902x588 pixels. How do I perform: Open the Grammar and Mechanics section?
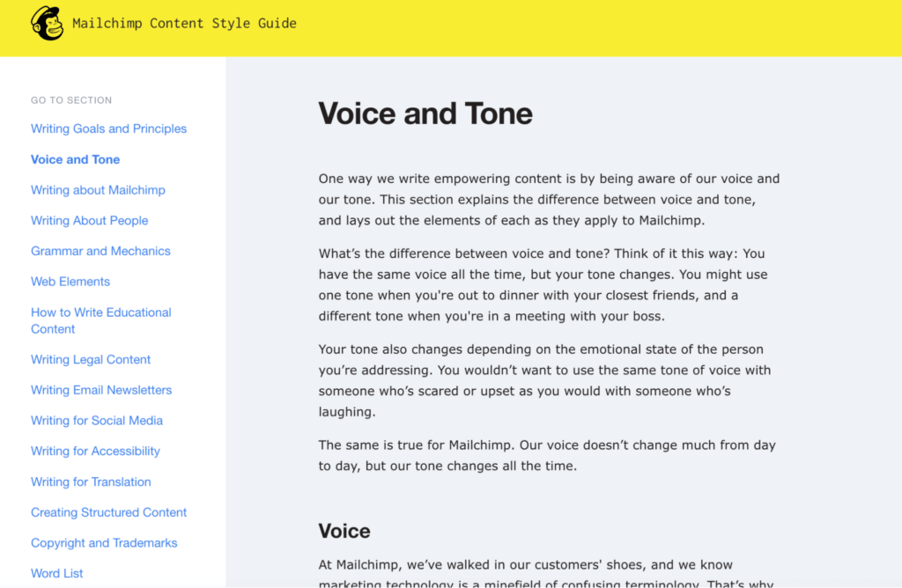coord(100,251)
